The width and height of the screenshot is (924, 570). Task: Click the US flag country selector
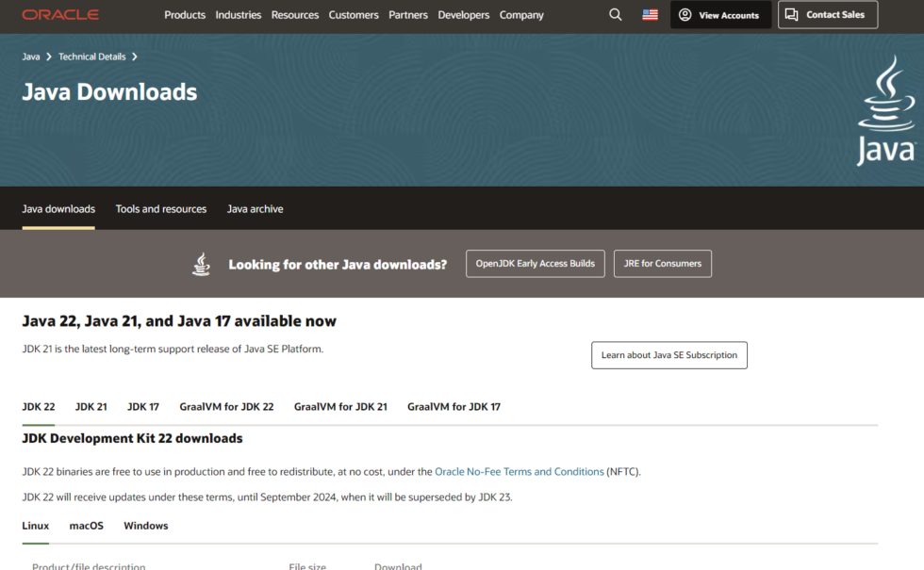[x=650, y=15]
